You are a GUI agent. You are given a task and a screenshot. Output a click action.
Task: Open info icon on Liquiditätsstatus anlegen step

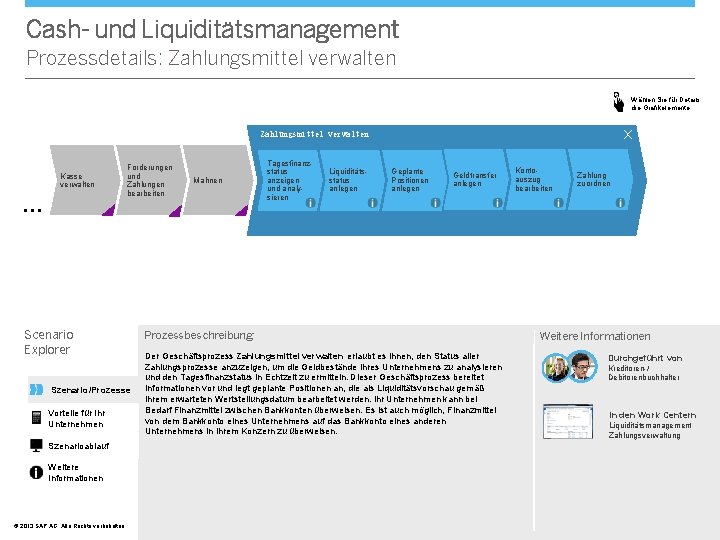(372, 202)
